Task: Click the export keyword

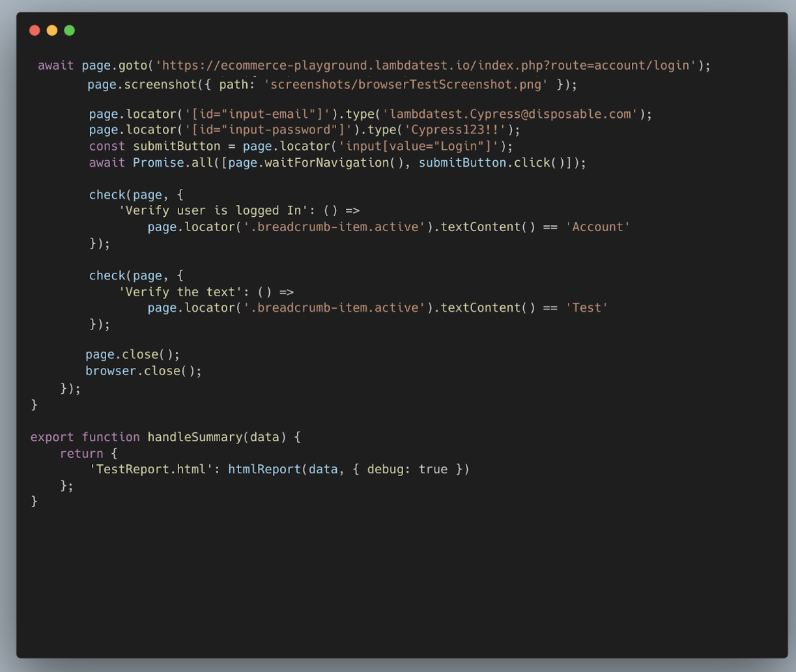Action: click(52, 437)
